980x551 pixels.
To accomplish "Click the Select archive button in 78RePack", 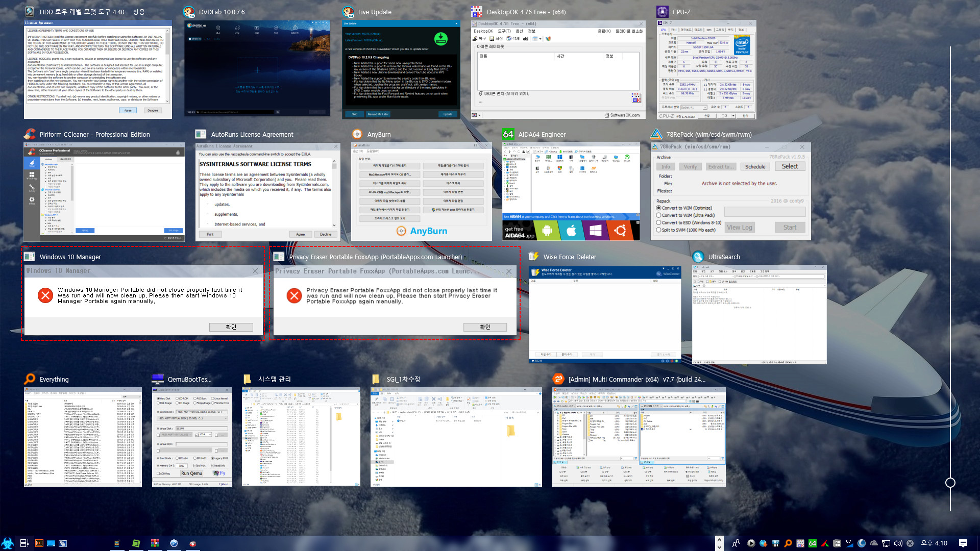I will coord(790,166).
